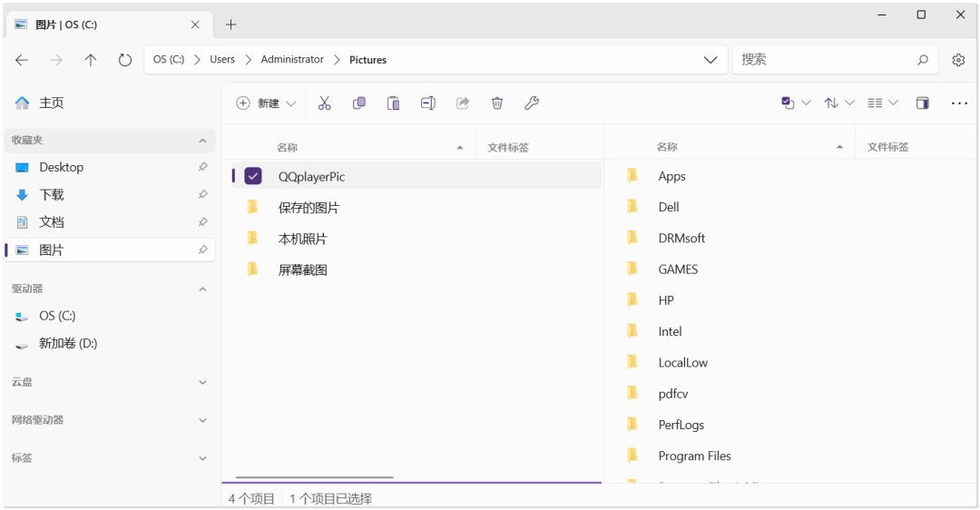Click Administrator in the breadcrumb path
This screenshot has height=510, width=980.
tap(292, 60)
